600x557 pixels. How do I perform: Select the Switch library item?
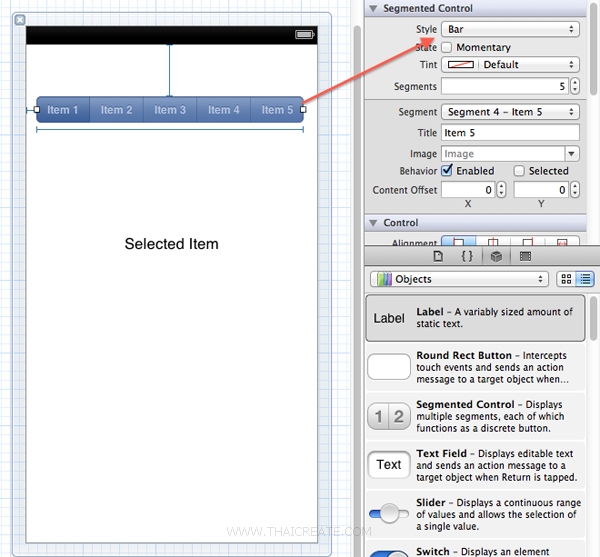[475, 549]
